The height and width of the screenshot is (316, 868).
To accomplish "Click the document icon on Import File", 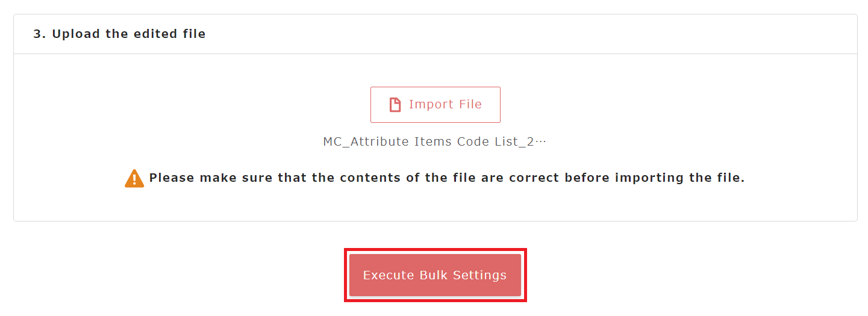I will point(395,105).
